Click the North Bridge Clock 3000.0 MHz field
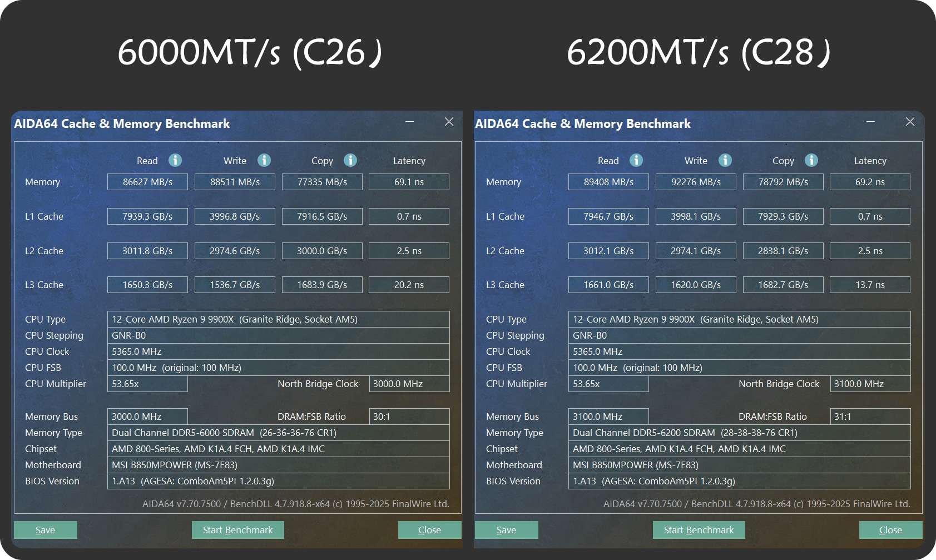 pyautogui.click(x=409, y=384)
